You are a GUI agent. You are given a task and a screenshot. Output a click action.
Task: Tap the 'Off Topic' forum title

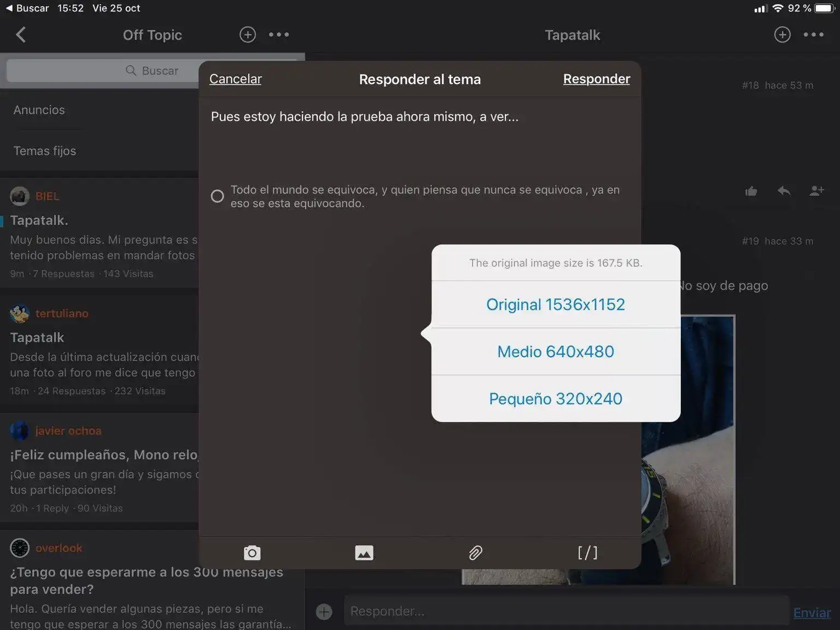pyautogui.click(x=152, y=35)
